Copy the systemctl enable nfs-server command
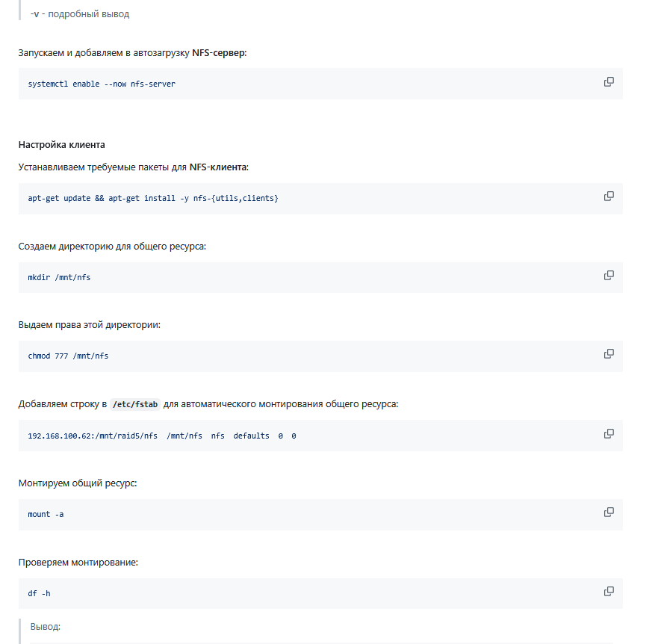This screenshot has width=658, height=644. coord(609,82)
